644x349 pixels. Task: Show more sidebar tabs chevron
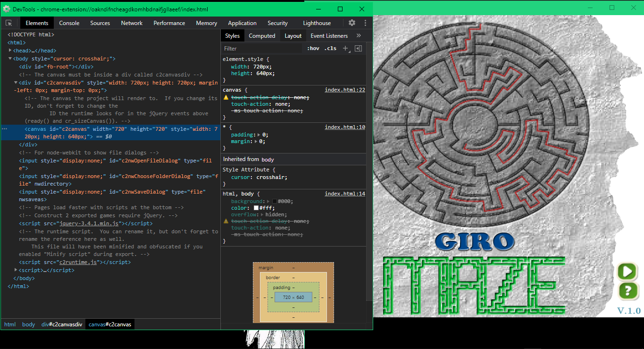point(359,35)
